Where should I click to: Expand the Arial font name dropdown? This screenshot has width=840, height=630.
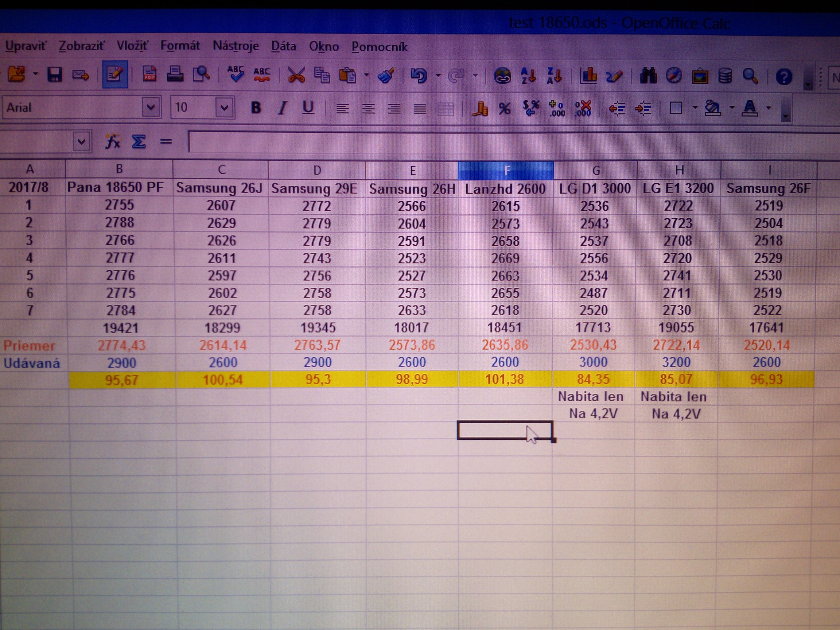click(x=151, y=108)
